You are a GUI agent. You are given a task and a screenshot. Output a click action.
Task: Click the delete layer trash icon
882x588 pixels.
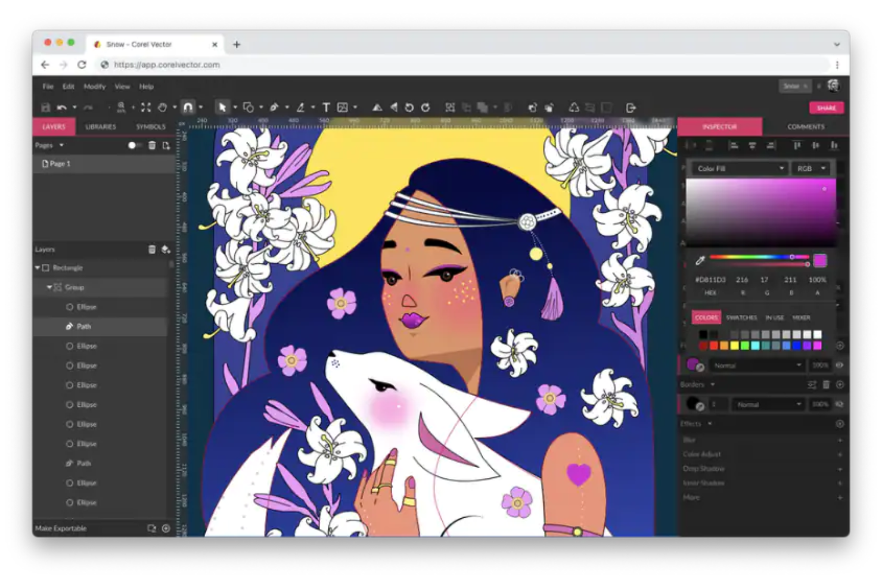[152, 250]
